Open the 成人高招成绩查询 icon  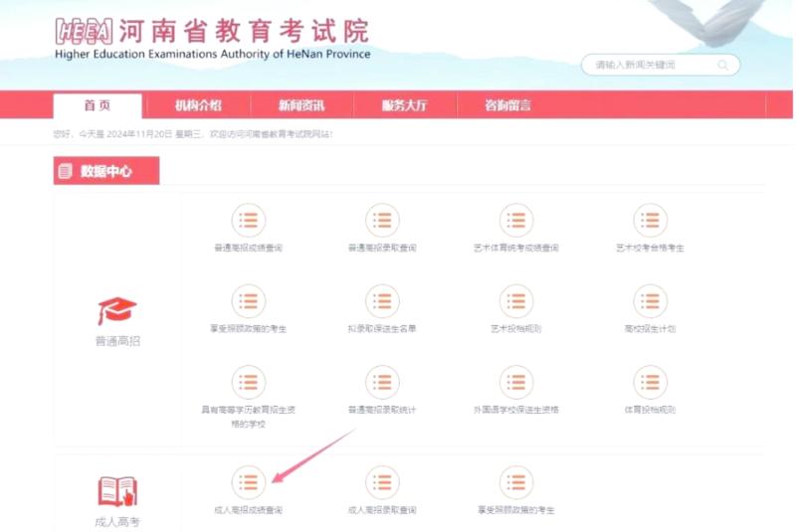[x=248, y=482]
